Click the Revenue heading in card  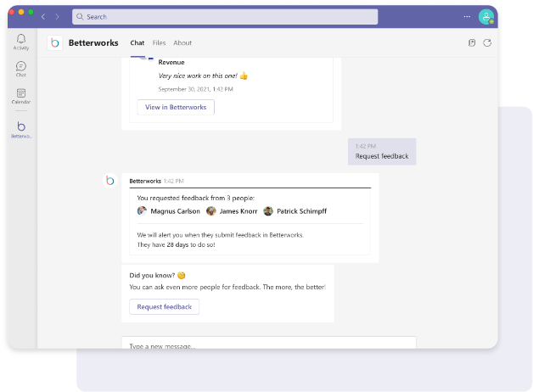[x=171, y=62]
